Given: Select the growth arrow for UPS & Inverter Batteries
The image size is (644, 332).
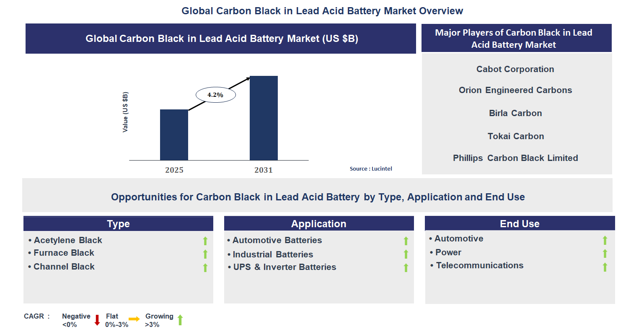Looking at the screenshot, I should [x=406, y=267].
